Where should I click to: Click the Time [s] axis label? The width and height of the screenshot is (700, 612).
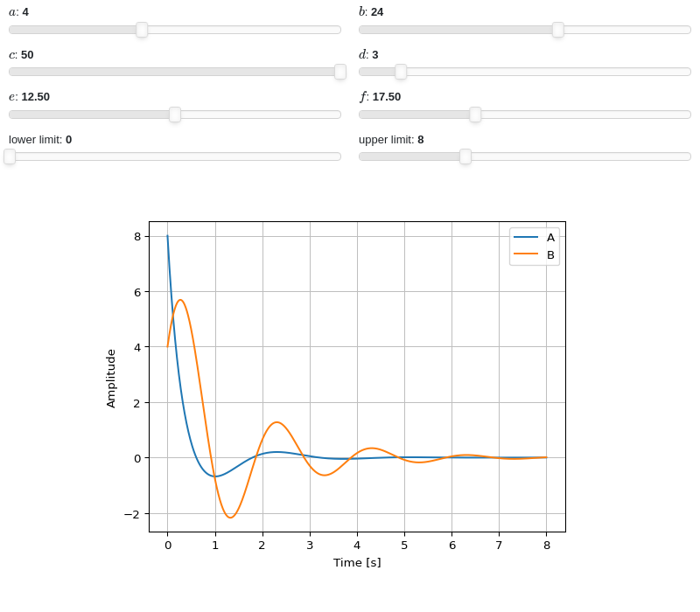pos(357,562)
